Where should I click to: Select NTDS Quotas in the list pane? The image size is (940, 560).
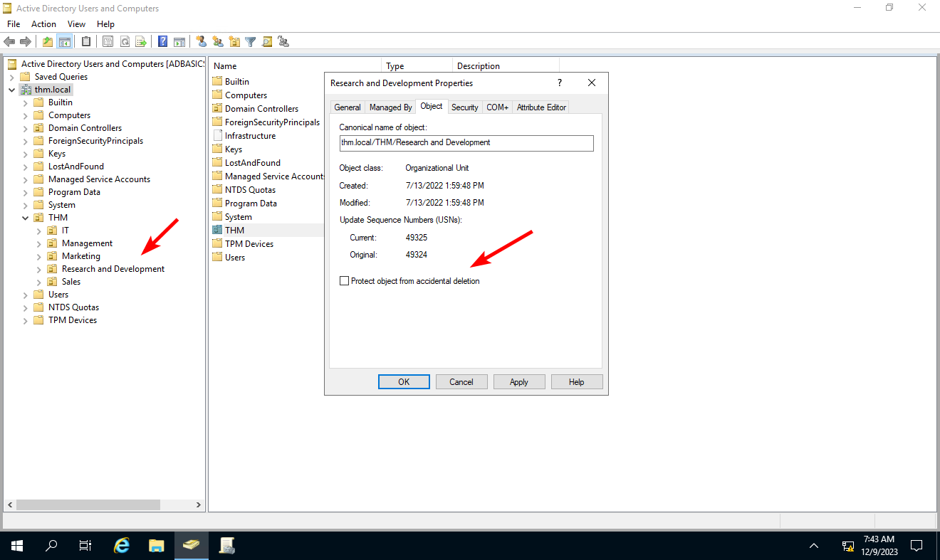[x=250, y=190]
